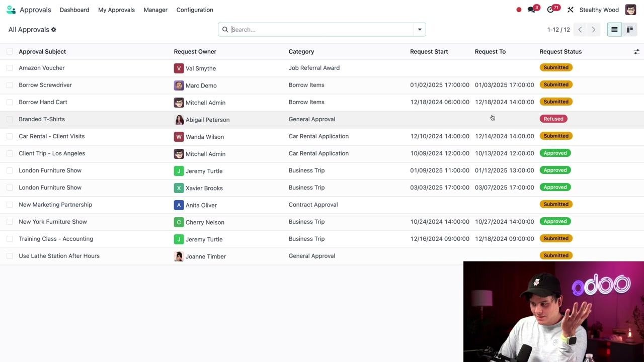Open the activities clock icon

point(551,10)
